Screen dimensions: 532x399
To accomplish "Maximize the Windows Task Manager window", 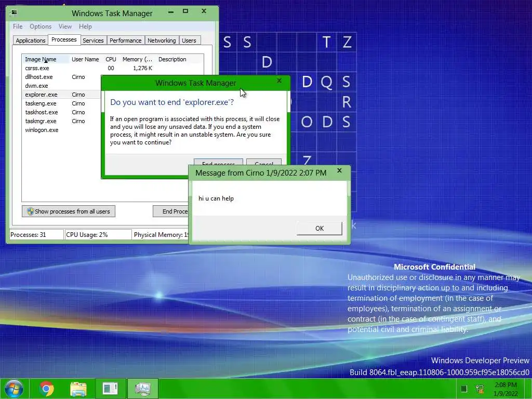I will pyautogui.click(x=185, y=11).
